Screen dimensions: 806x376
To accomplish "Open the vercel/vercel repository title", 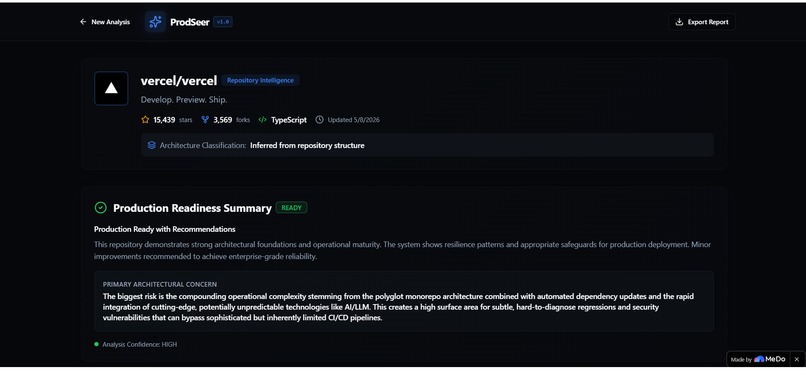I will (x=179, y=81).
